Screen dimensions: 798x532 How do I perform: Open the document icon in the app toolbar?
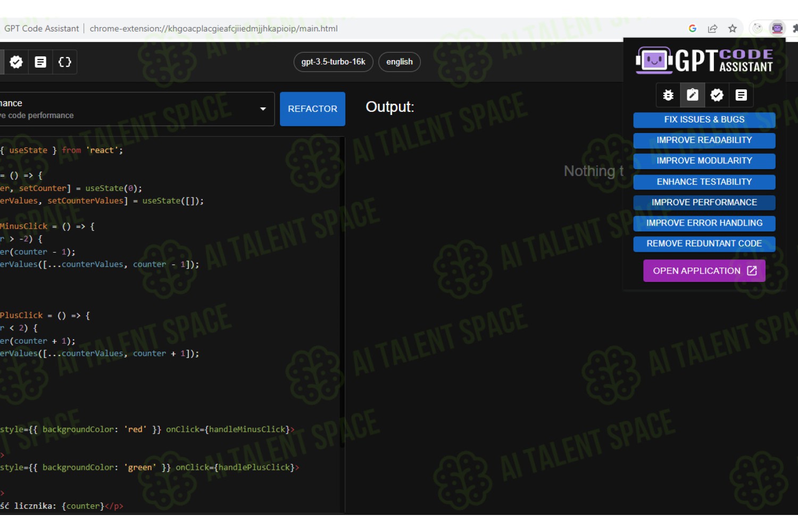(x=40, y=62)
